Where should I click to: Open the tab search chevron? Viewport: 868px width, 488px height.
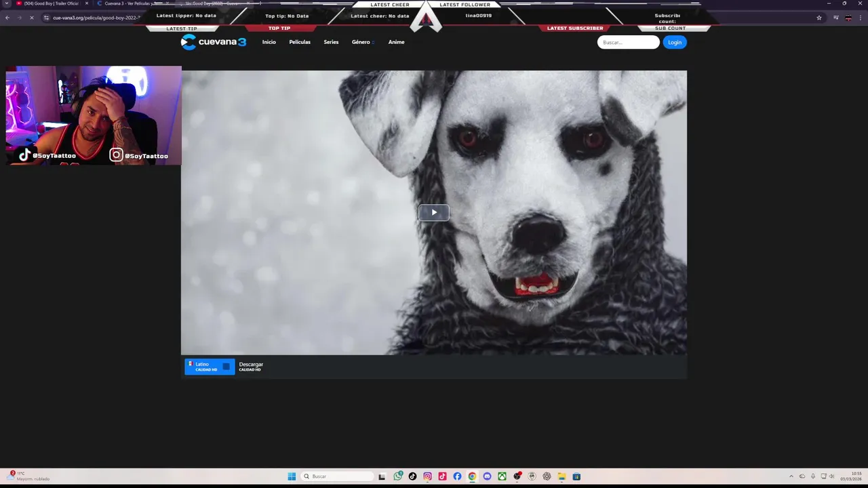click(6, 3)
